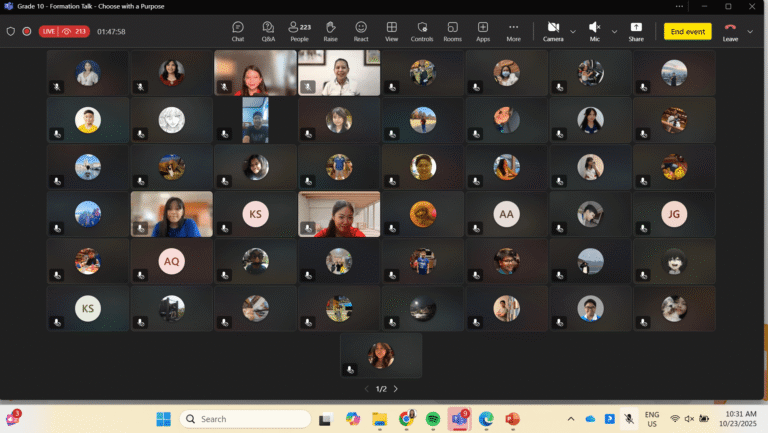The width and height of the screenshot is (768, 433).
Task: Click the shield privacy icon
Action: (x=10, y=31)
